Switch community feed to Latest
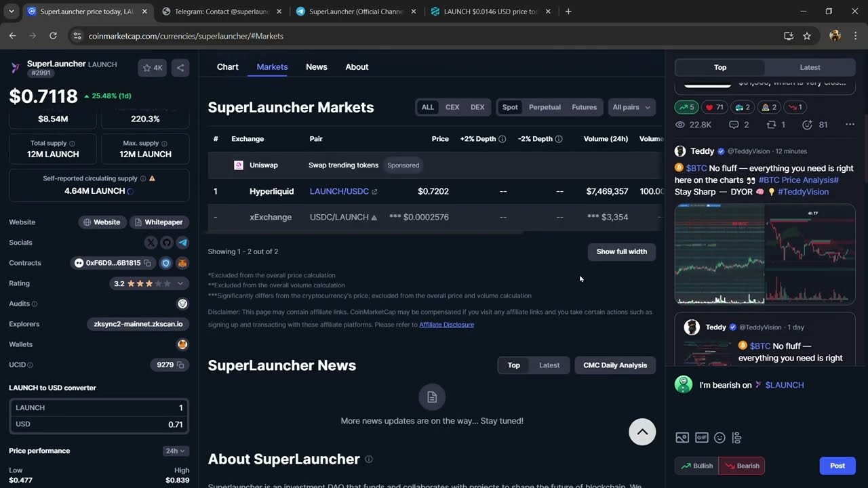 [x=810, y=67]
